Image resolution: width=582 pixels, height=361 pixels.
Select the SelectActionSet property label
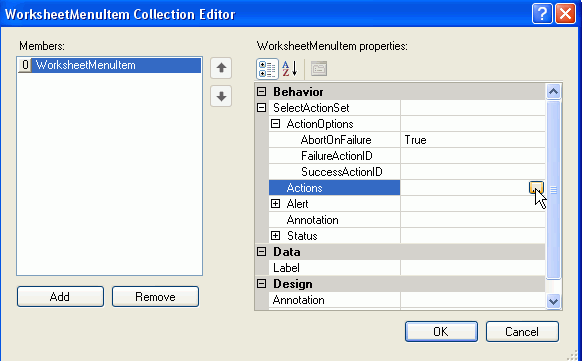pos(311,108)
